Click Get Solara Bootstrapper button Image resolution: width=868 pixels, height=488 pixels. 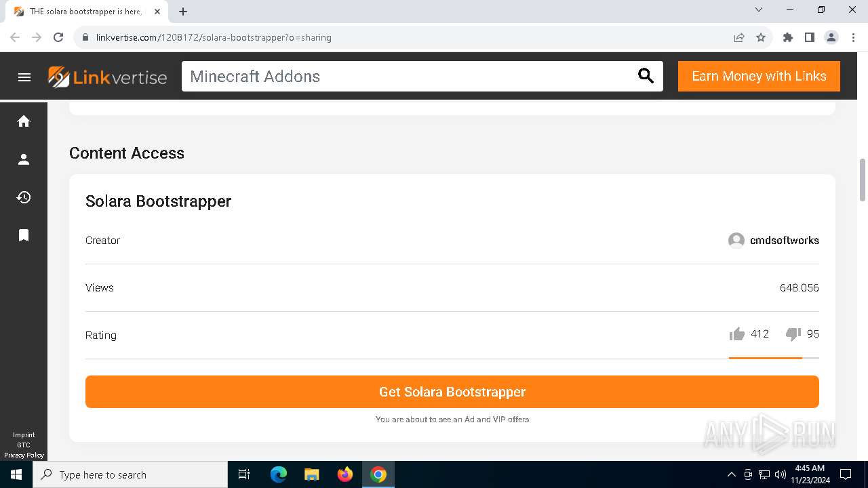[x=452, y=392]
